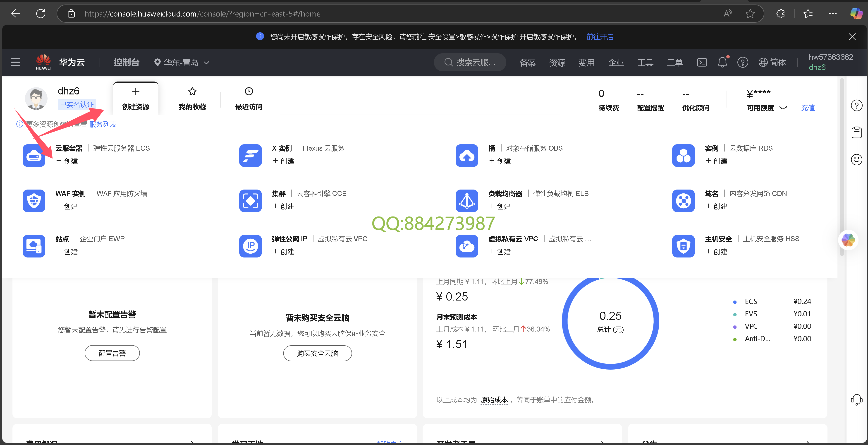868x445 pixels.
Task: Click 创建 under 桶 OBS
Action: point(500,161)
